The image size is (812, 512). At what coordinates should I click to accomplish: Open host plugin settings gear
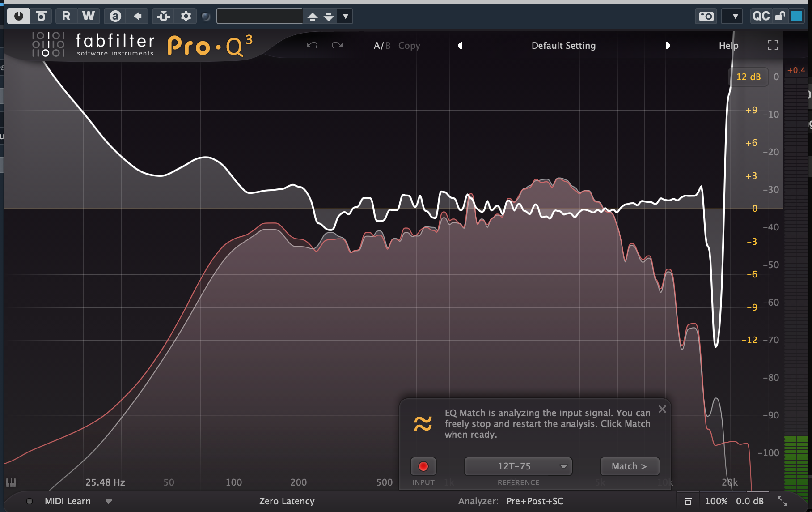[186, 17]
